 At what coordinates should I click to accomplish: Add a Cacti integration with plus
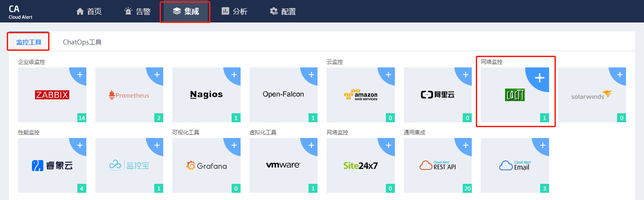pyautogui.click(x=539, y=78)
